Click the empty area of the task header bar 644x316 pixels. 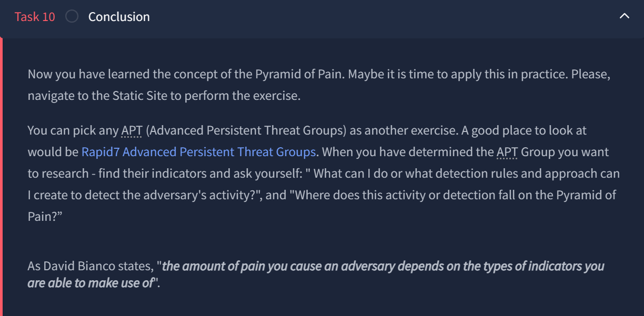(x=368, y=16)
